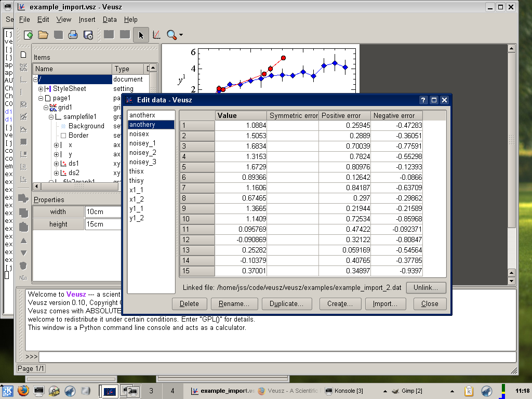
Task: Click the Items tree left scroll arrow
Action: tap(37, 187)
